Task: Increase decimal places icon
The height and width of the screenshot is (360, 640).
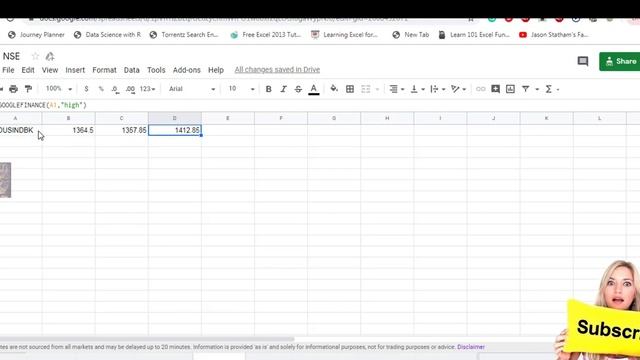Action: (130, 89)
